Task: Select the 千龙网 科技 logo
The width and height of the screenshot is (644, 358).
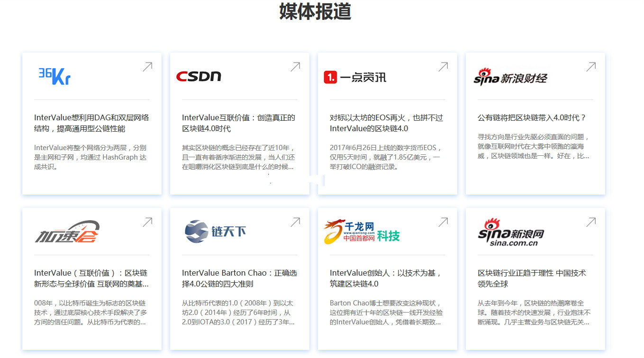Action: pos(362,232)
